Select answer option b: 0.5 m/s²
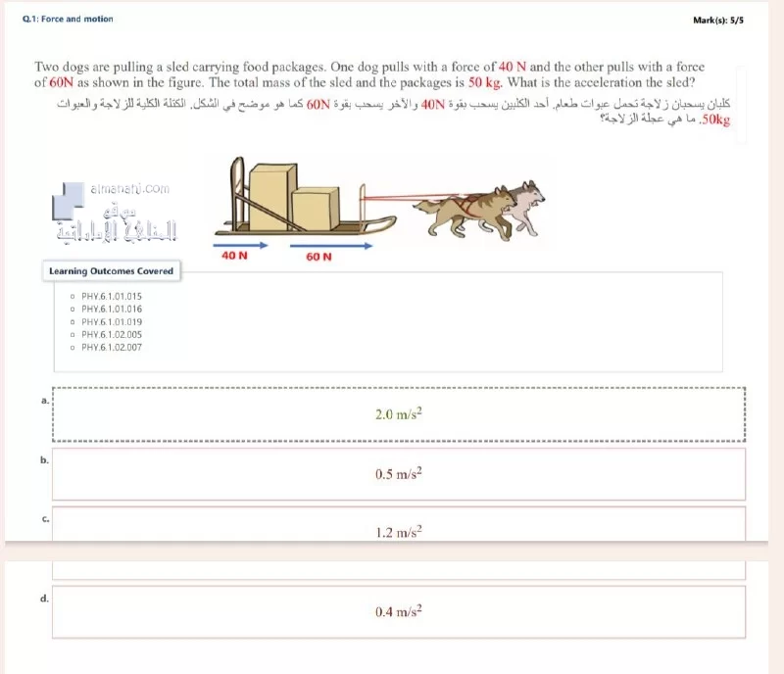The height and width of the screenshot is (674, 784). pos(399,474)
